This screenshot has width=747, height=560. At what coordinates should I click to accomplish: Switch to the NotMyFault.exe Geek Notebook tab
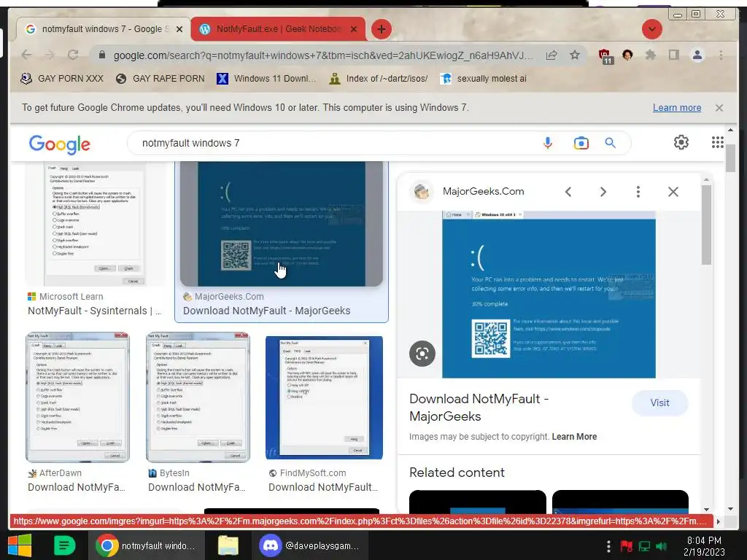[278, 29]
